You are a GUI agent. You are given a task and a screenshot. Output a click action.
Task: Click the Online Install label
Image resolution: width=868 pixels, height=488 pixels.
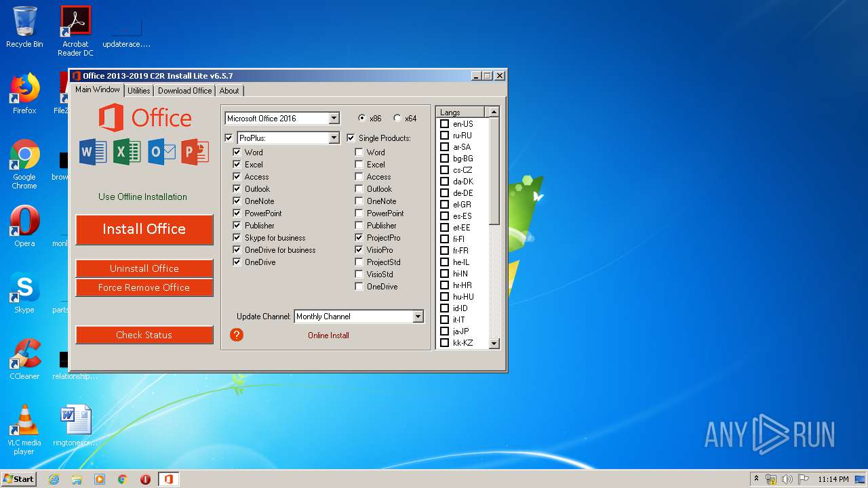click(x=328, y=335)
